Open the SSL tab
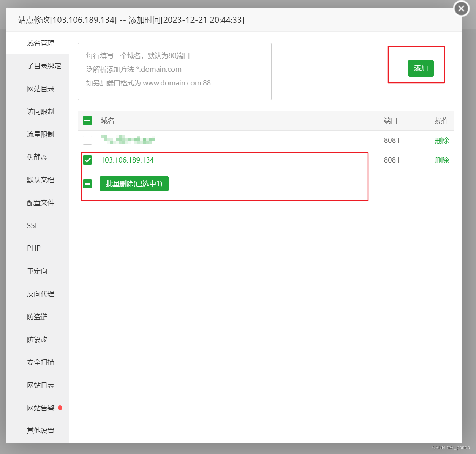Screen dimensions: 476x454 point(38,225)
